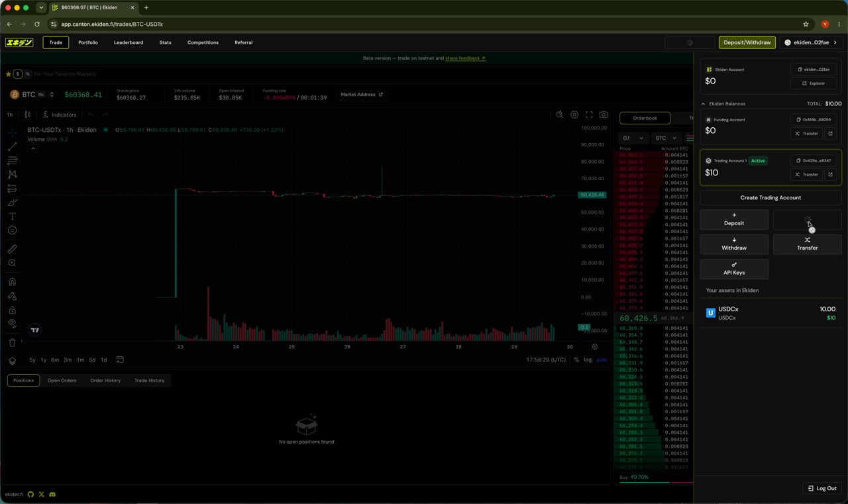Switch to the Open Orders tab

[62, 380]
